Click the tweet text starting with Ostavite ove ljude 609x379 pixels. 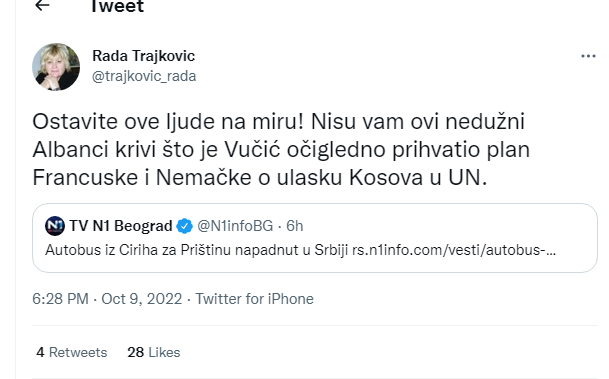[281, 150]
